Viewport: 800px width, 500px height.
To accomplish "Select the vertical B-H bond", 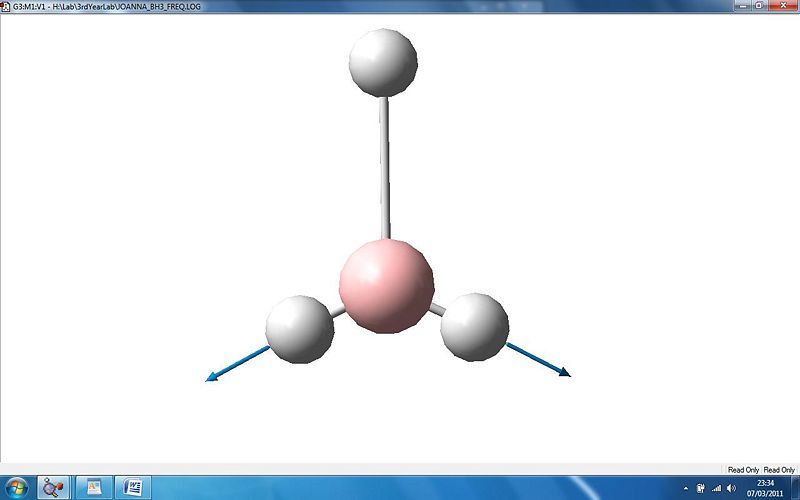I will pos(384,168).
